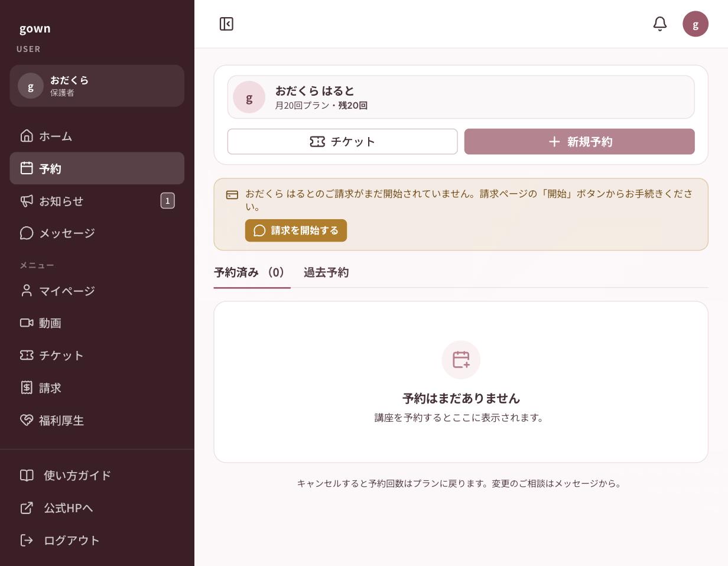This screenshot has height=566, width=728.
Task: Click the receipt icon for 請求
Action: pyautogui.click(x=27, y=388)
